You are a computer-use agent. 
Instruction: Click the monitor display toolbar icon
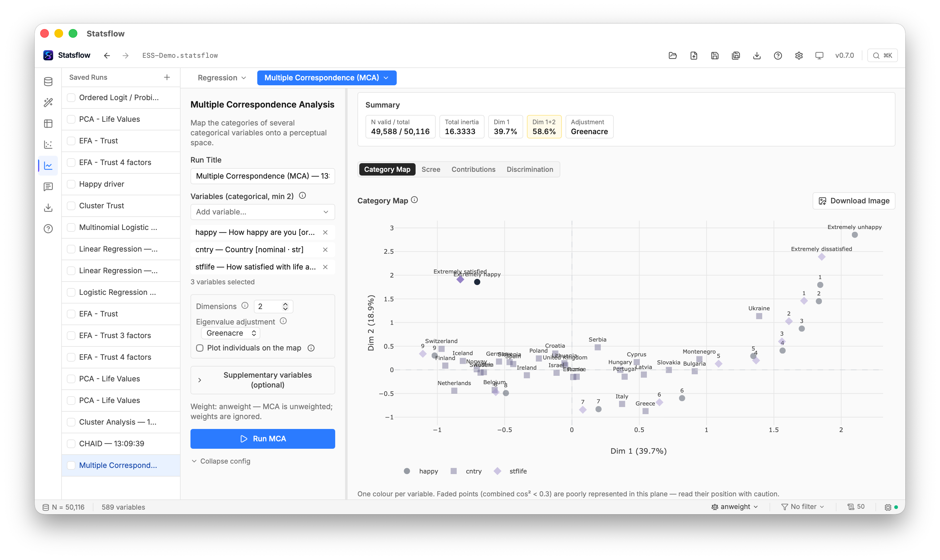[x=819, y=55]
